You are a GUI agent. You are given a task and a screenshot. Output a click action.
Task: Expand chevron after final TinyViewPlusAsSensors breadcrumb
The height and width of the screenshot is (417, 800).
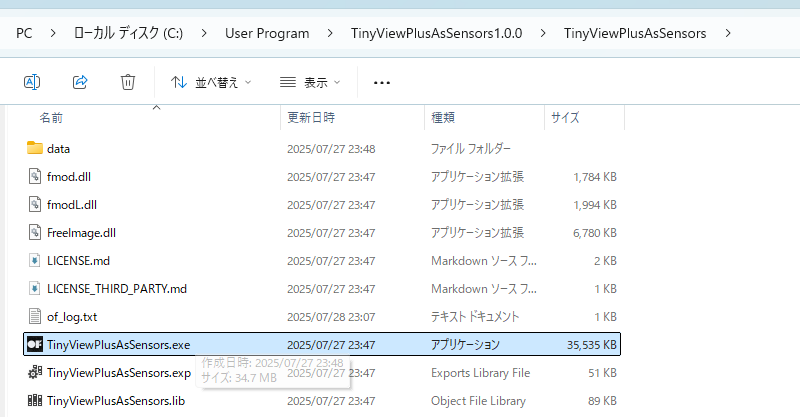[728, 33]
